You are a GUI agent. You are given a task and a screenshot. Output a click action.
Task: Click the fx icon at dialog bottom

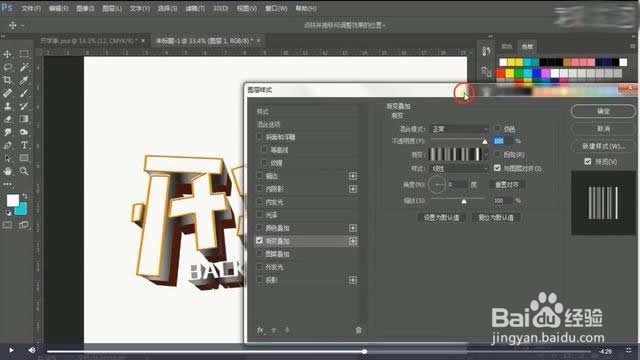[x=260, y=330]
